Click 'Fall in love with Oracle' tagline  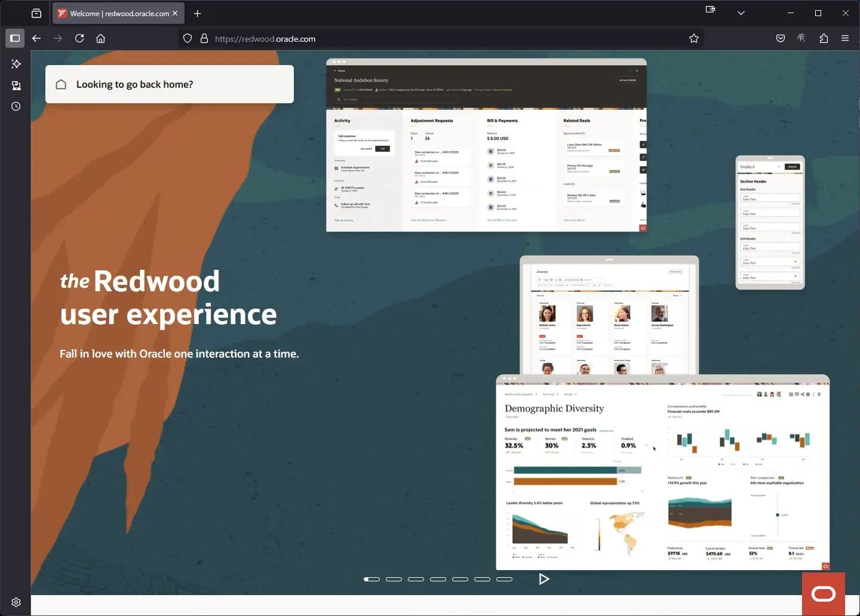tap(179, 354)
